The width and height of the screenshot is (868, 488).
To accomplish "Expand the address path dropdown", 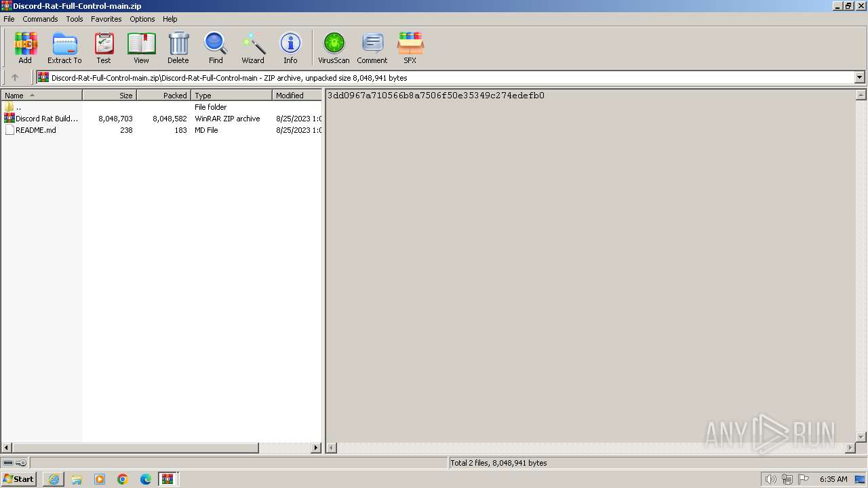I will coord(859,77).
